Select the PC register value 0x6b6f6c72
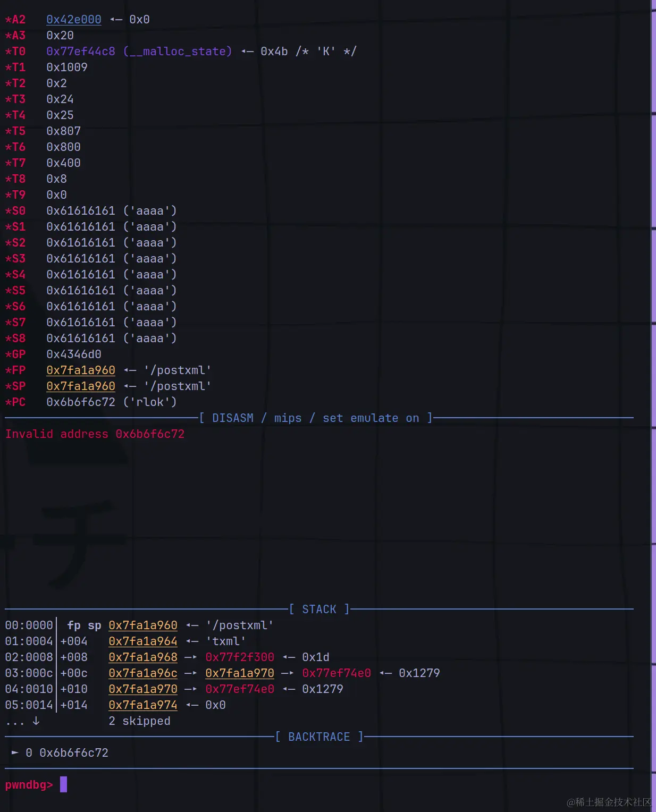This screenshot has height=812, width=656. tap(81, 402)
